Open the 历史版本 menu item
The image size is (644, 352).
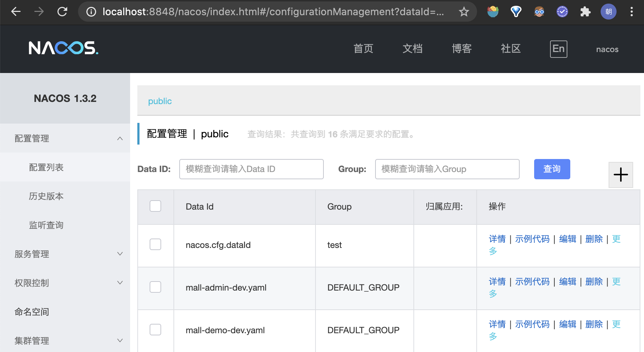46,196
